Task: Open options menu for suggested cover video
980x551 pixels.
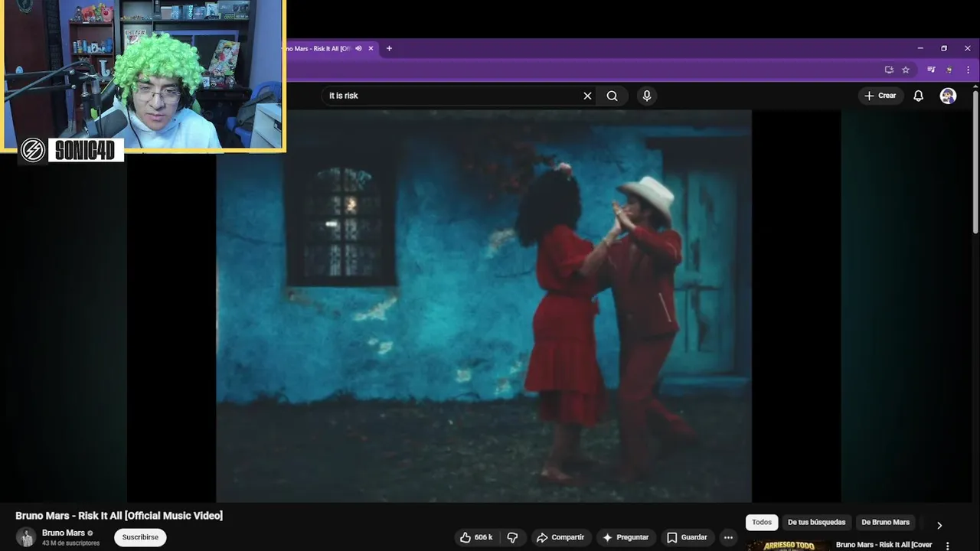Action: 948,546
